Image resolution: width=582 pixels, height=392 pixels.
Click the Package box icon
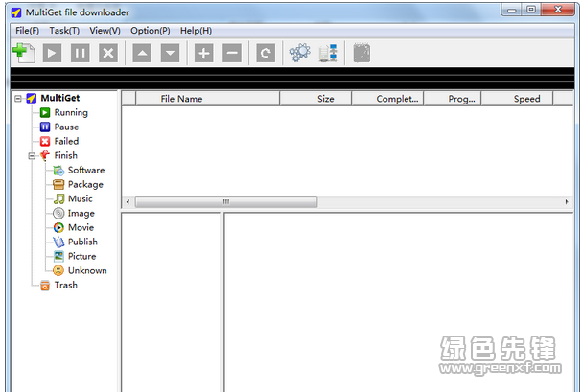pyautogui.click(x=58, y=184)
